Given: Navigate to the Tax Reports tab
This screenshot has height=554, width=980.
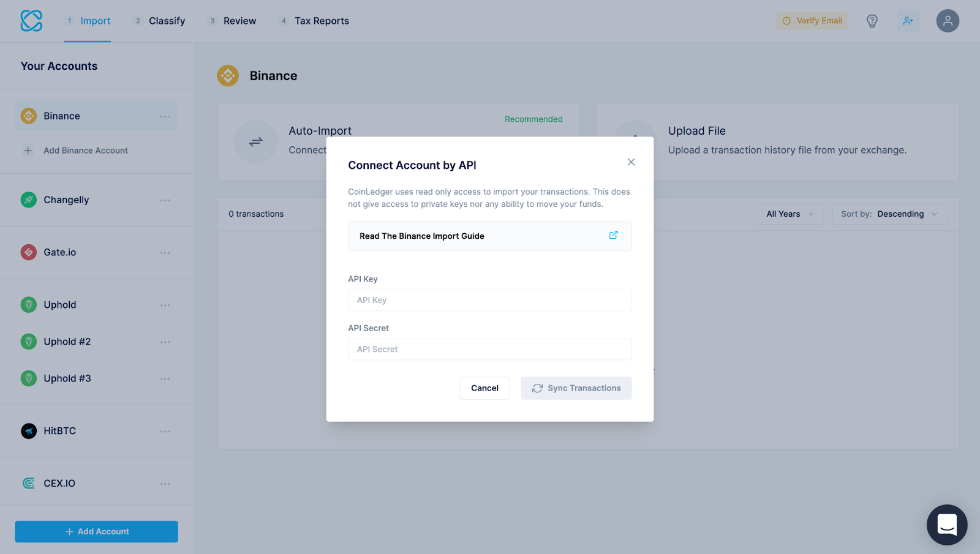Looking at the screenshot, I should click(x=314, y=21).
